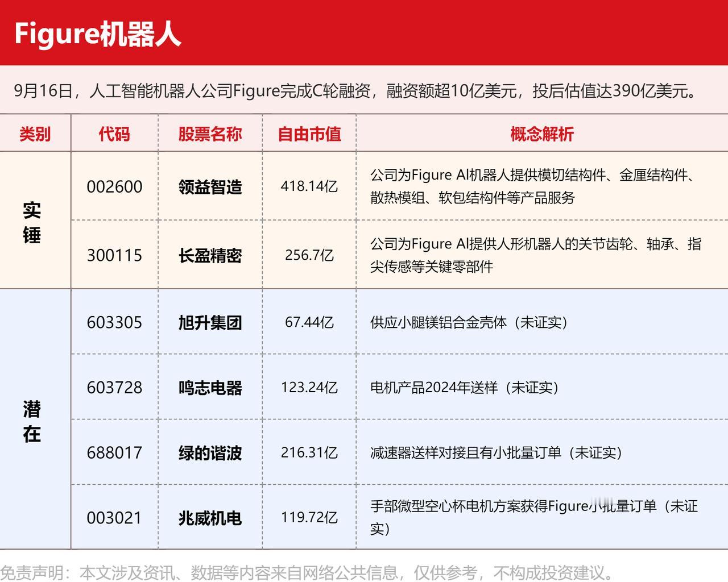Click stock name "鸣志电器"
Image resolution: width=728 pixels, height=582 pixels.
coord(210,388)
